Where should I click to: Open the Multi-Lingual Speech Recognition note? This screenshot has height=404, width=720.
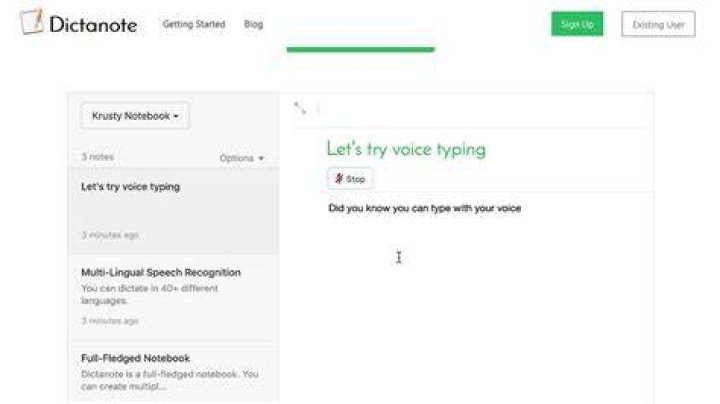tap(173, 297)
